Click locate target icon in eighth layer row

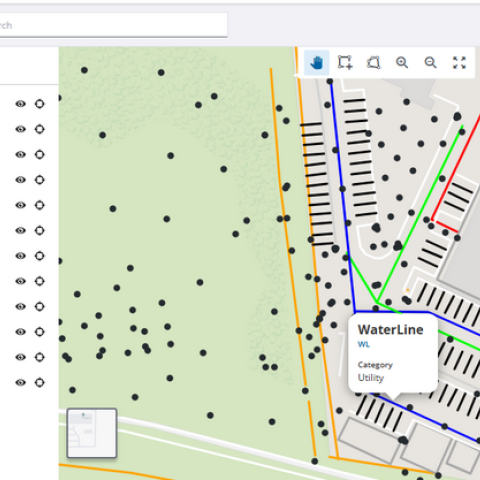pos(40,281)
